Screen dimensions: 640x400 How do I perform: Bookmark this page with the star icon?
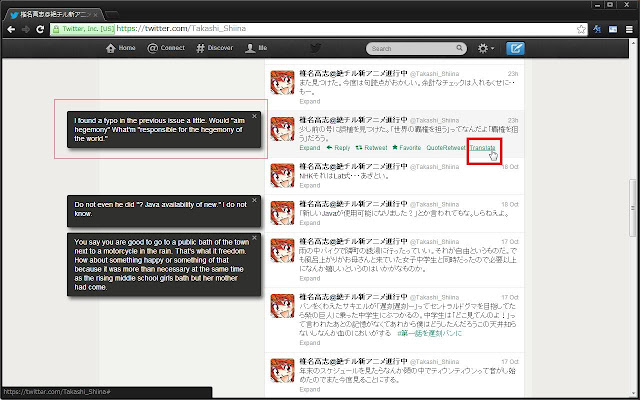(581, 29)
